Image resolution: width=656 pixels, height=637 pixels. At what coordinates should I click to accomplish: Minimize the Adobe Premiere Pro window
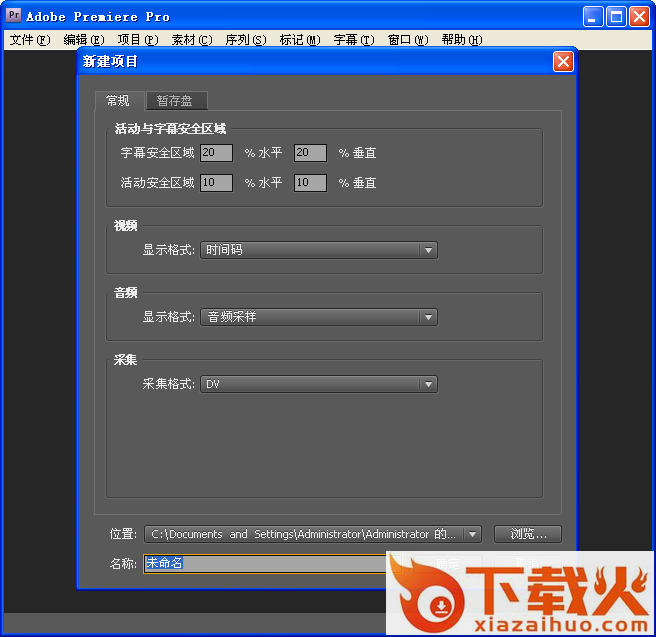pyautogui.click(x=593, y=16)
